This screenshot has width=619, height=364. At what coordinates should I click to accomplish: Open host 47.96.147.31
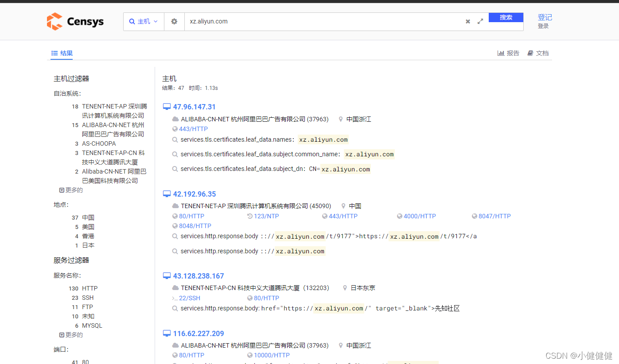point(194,107)
